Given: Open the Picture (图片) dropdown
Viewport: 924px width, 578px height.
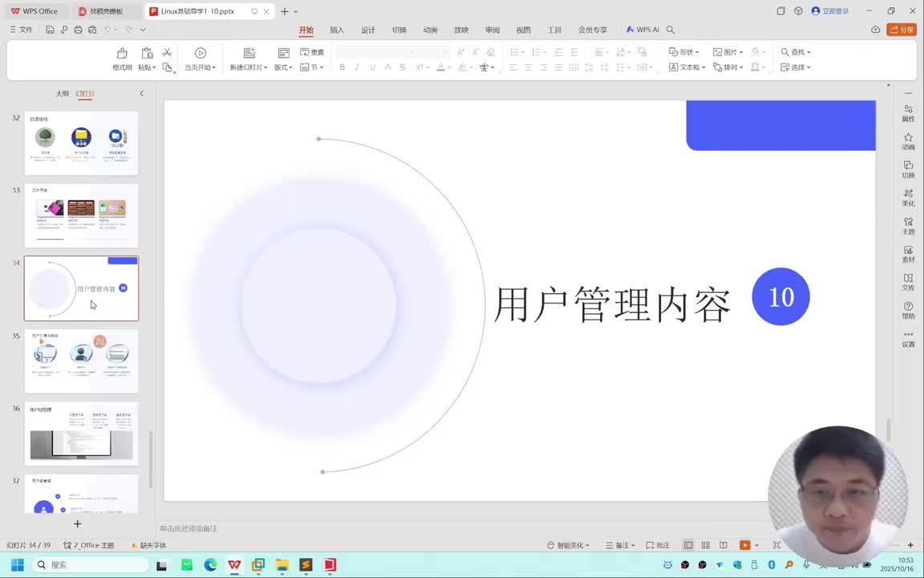Looking at the screenshot, I should 727,52.
